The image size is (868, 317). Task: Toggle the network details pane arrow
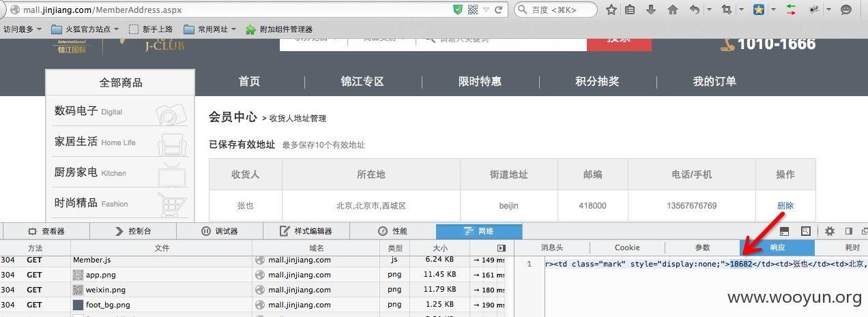(x=502, y=248)
